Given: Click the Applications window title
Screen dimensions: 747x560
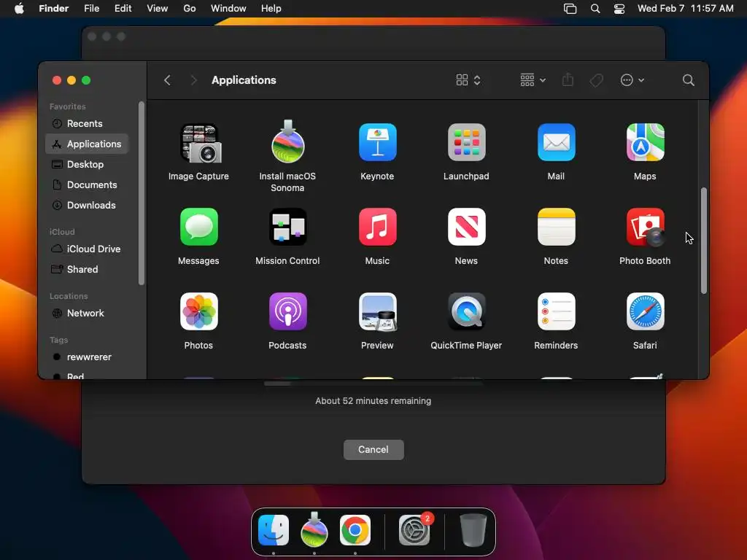Looking at the screenshot, I should coord(244,80).
